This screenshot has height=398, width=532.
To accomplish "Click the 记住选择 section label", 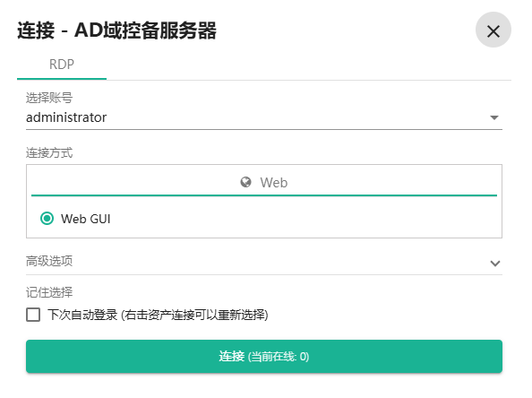I will [49, 292].
